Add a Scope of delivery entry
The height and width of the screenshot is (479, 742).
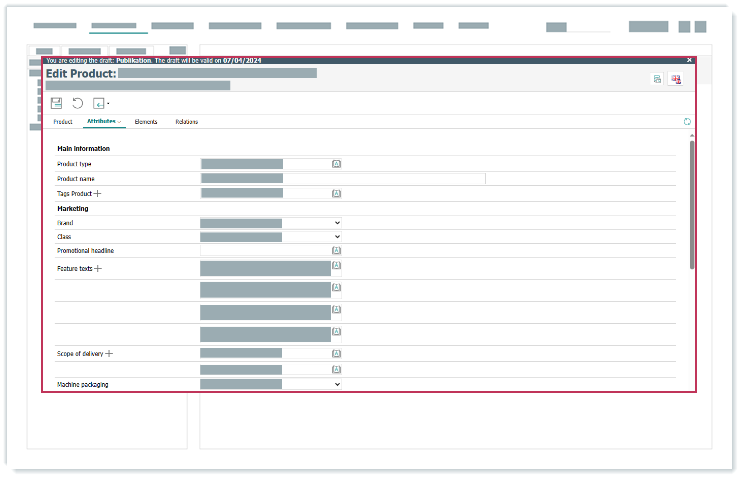[109, 354]
